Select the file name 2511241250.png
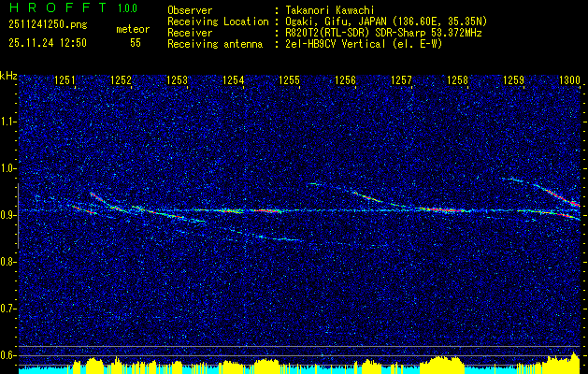This screenshot has width=588, height=374. [48, 25]
